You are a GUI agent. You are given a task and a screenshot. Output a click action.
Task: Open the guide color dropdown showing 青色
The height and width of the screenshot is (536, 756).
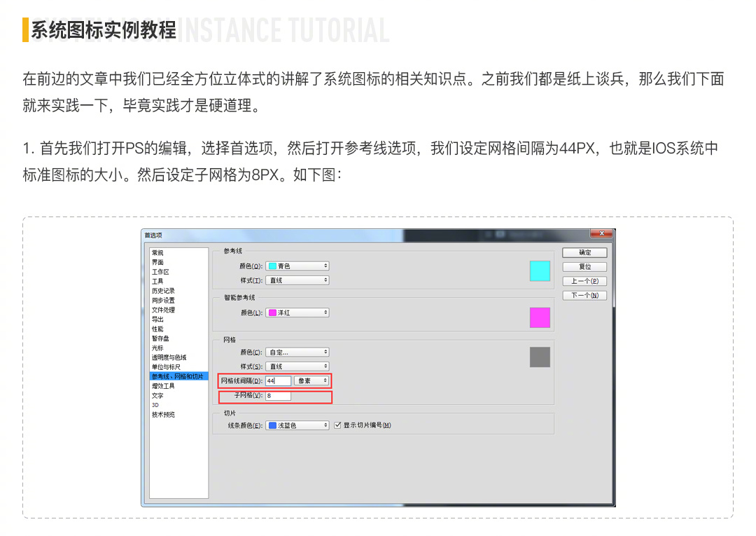click(x=297, y=266)
